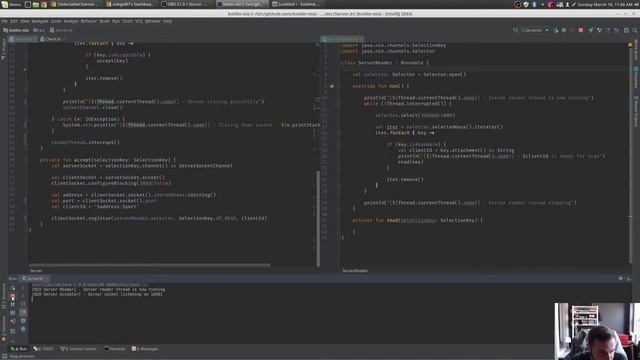The height and width of the screenshot is (360, 640).
Task: Click the dump threads icon in Run panel
Action: pyautogui.click(x=13, y=313)
